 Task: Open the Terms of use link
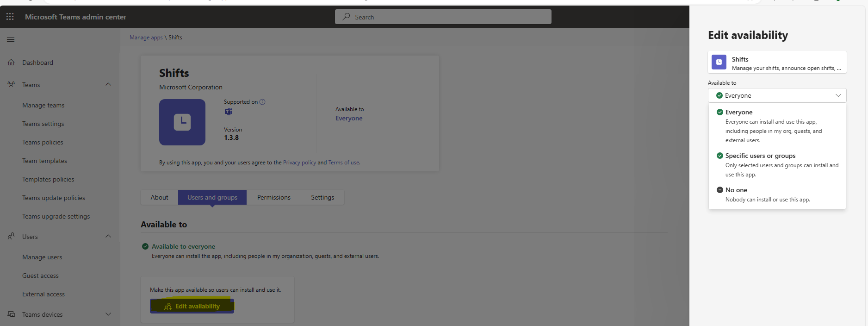click(344, 163)
